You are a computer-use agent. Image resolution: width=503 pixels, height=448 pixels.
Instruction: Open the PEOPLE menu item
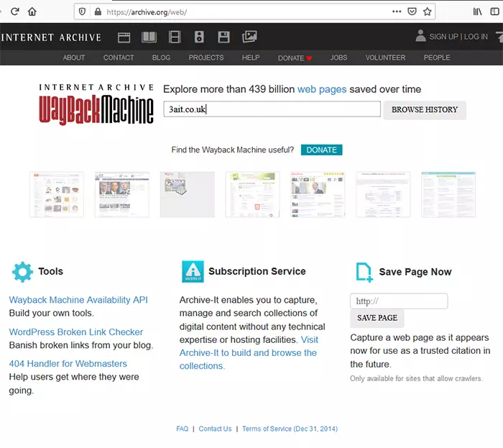pos(437,58)
